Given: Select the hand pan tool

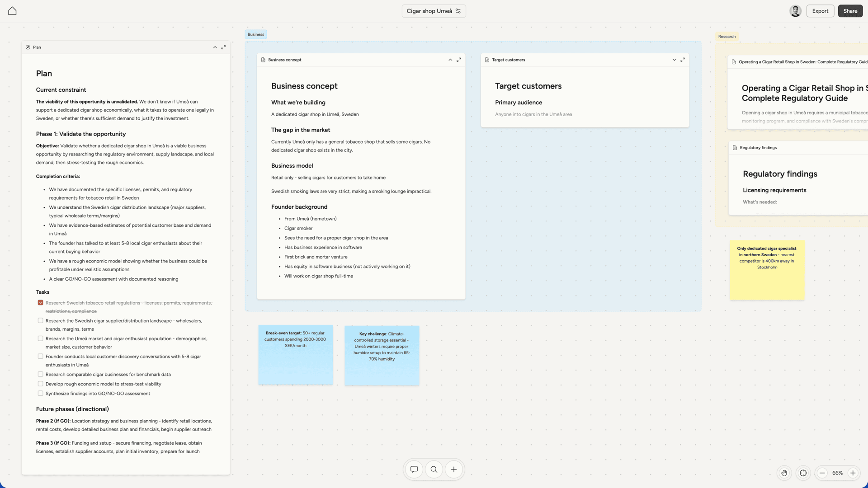Looking at the screenshot, I should pos(784,473).
